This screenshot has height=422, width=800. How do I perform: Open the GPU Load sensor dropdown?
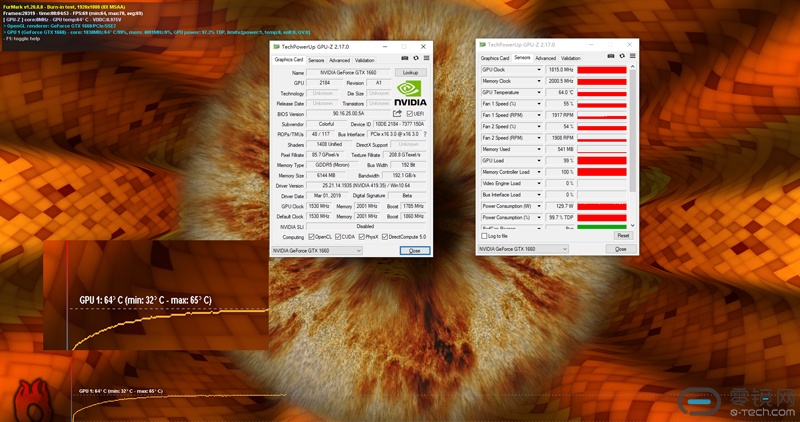(x=538, y=161)
